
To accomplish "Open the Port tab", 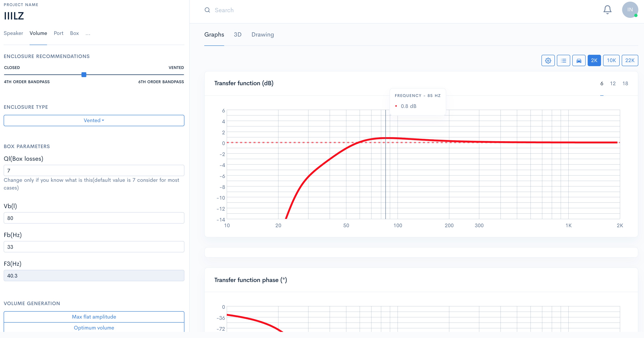I will pyautogui.click(x=59, y=33).
